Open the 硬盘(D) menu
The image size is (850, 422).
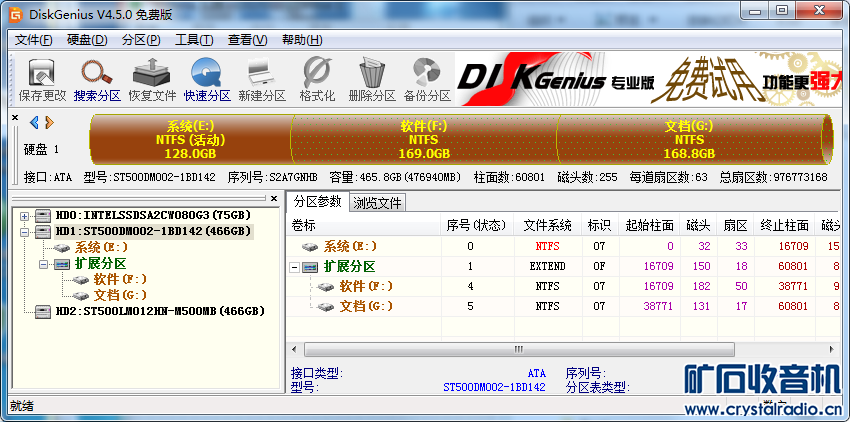(87, 40)
